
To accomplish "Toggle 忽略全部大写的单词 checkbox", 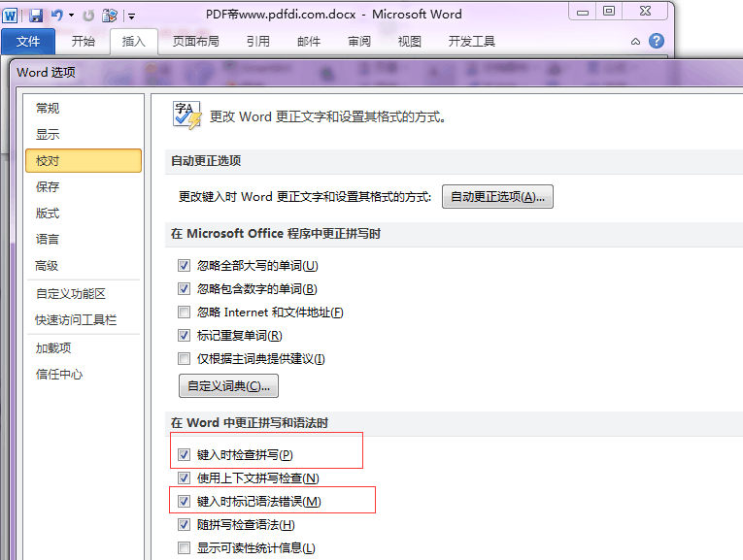I will tap(184, 266).
